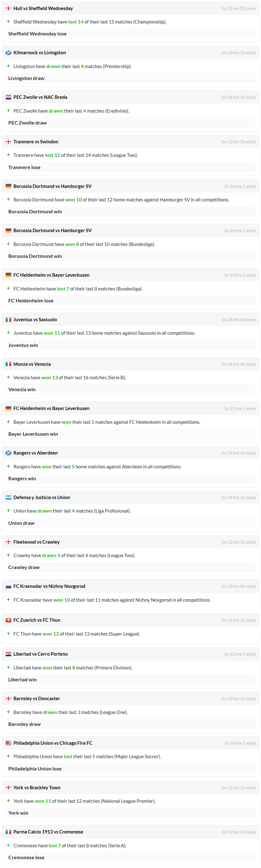This screenshot has width=261, height=868.
Task: Click the Switzerland flag beside FC Zuerich vs FC Thun
Action: pos(8,620)
